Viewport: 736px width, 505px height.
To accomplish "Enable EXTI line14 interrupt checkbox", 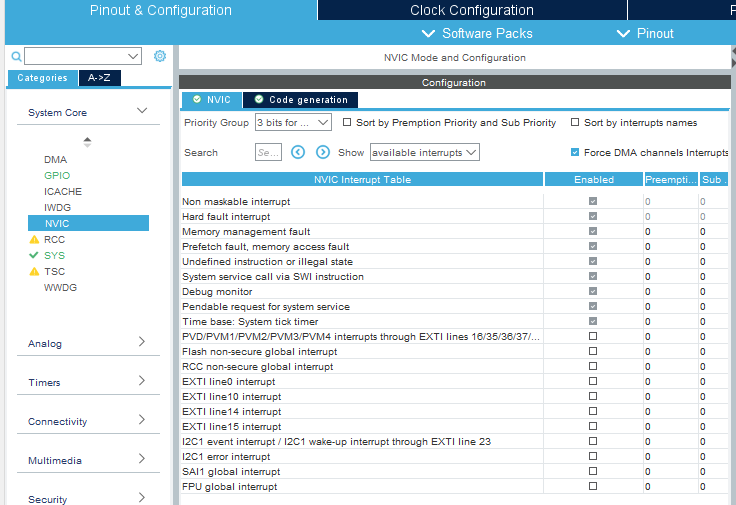I will pyautogui.click(x=593, y=411).
